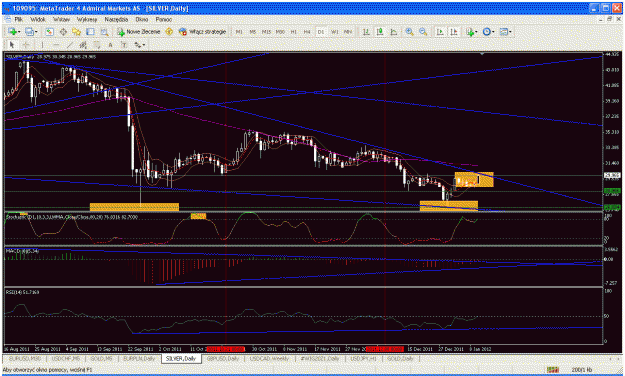Switch to line chart type
The height and width of the screenshot is (376, 625).
(x=393, y=31)
